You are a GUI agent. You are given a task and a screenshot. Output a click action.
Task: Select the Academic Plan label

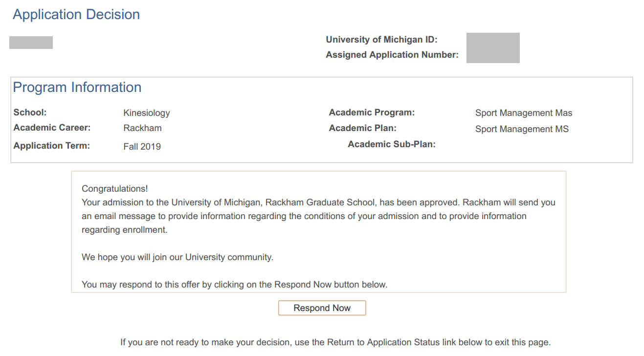pyautogui.click(x=362, y=128)
